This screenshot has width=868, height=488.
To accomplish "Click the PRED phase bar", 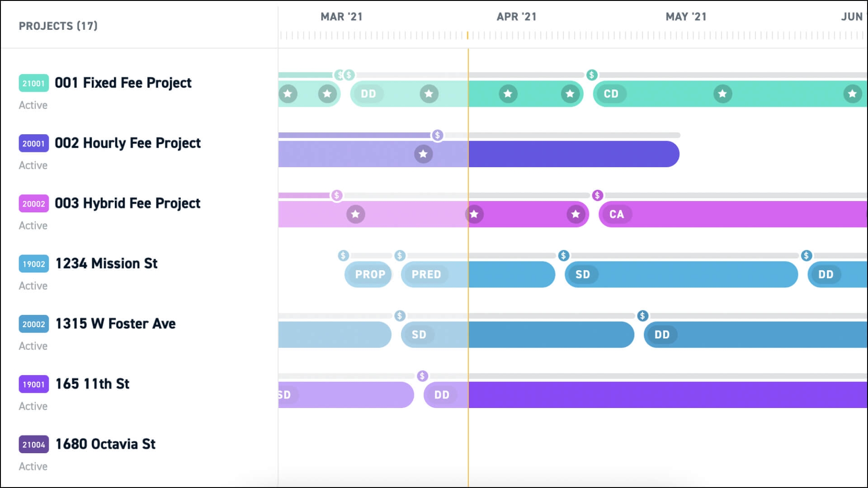I will [x=426, y=274].
